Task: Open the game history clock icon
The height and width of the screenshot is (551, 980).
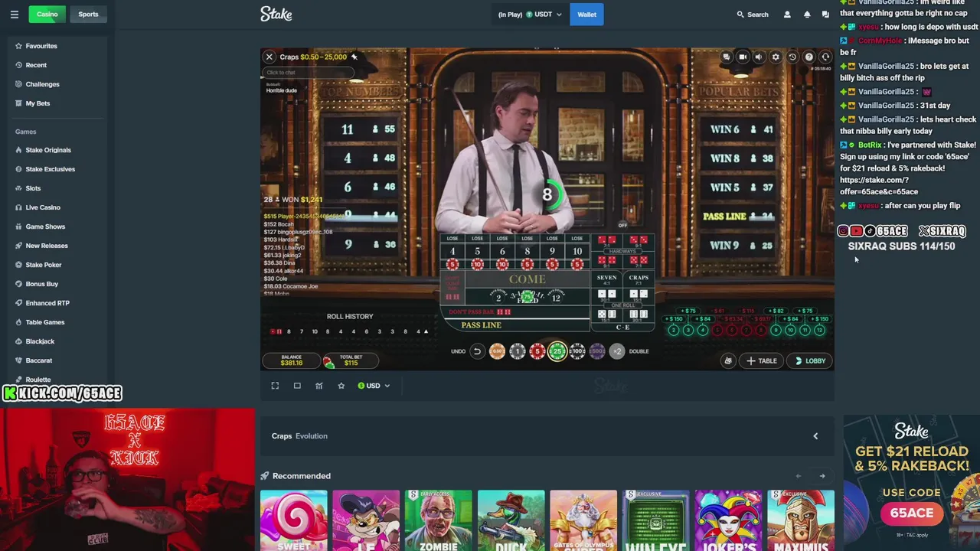Action: (792, 57)
